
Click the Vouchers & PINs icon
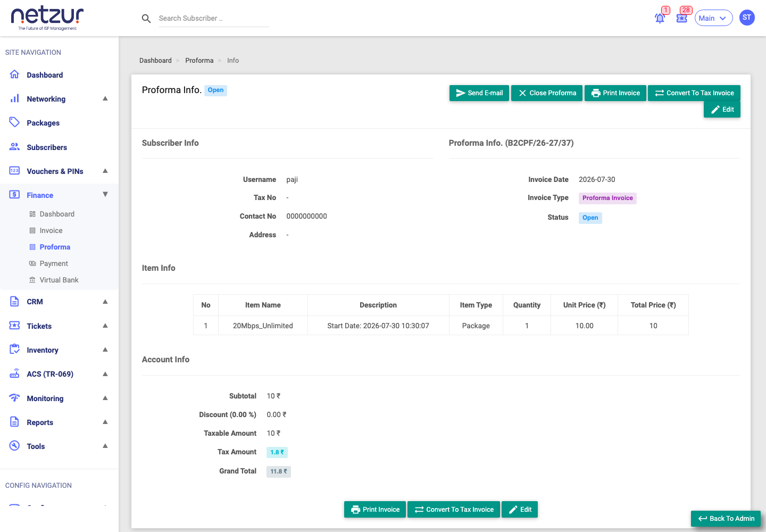[14, 171]
